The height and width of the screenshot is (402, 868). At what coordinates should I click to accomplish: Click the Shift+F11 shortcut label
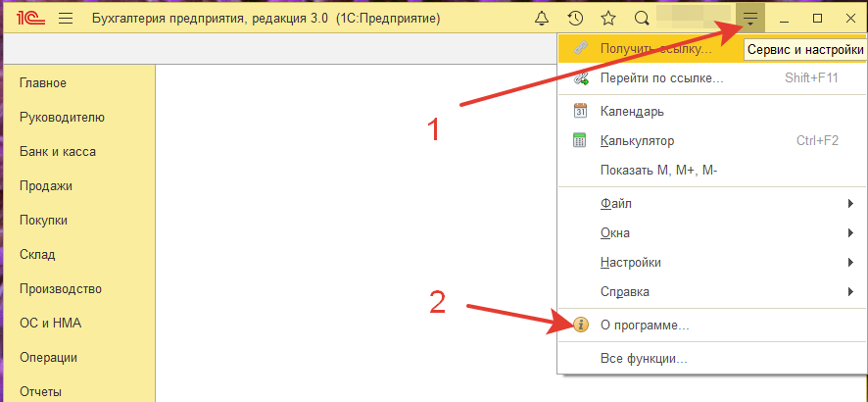click(x=811, y=78)
